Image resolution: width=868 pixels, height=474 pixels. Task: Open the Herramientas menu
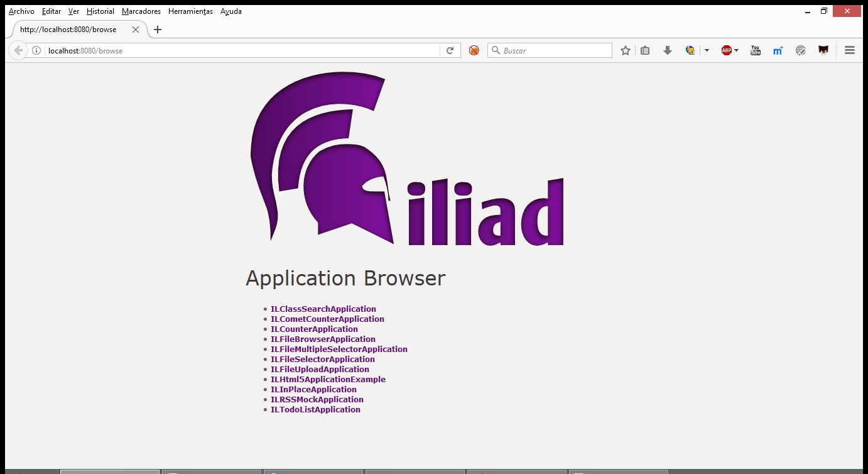click(x=190, y=11)
